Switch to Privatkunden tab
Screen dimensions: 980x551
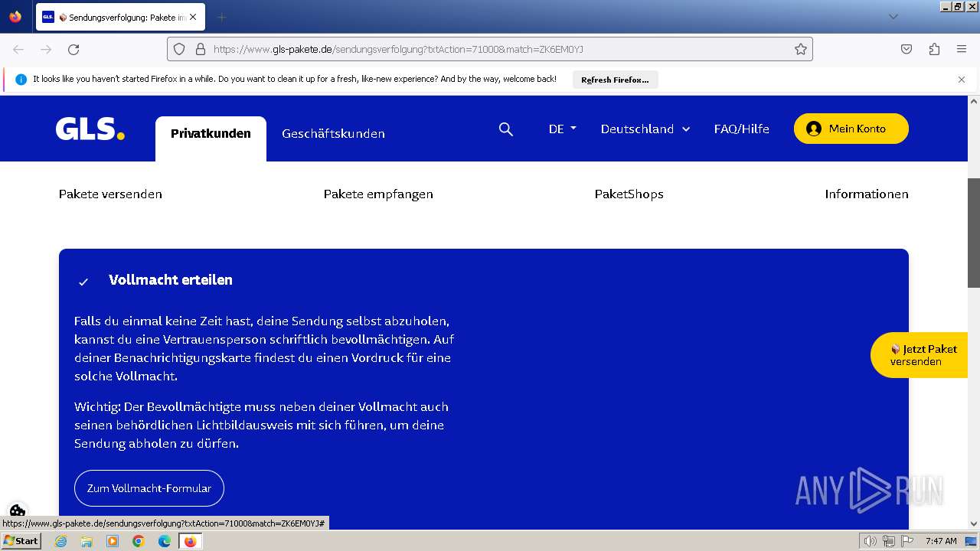point(211,138)
